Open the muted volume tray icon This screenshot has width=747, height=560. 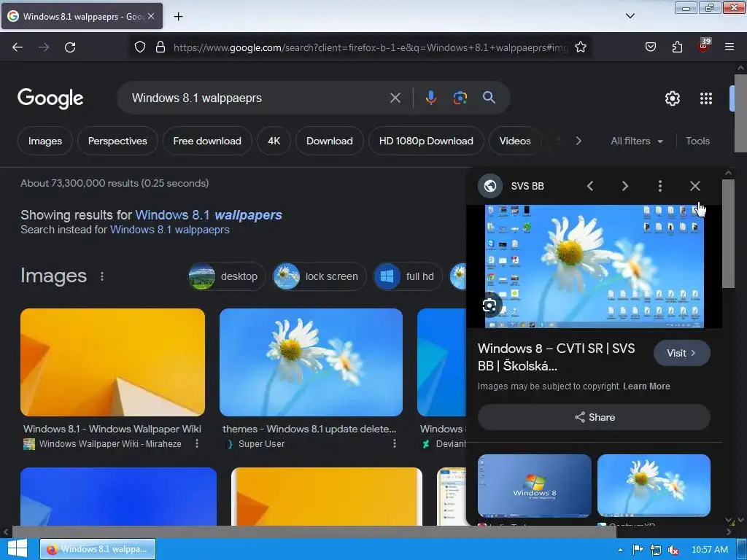[x=673, y=550]
